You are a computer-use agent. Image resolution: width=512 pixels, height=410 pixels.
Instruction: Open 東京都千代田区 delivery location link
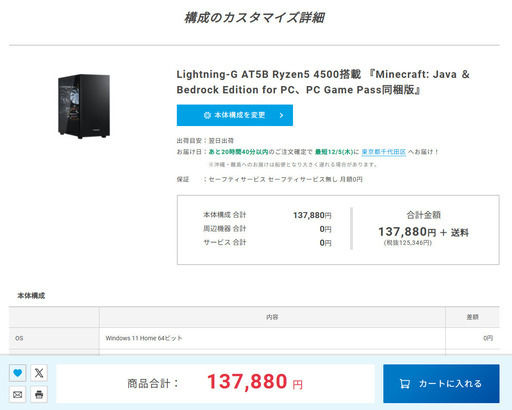pos(384,152)
